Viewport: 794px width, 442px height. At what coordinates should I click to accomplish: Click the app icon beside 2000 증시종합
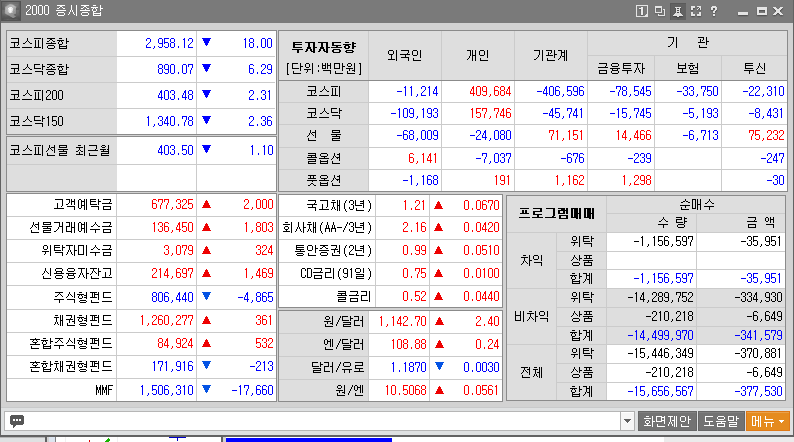tap(11, 10)
